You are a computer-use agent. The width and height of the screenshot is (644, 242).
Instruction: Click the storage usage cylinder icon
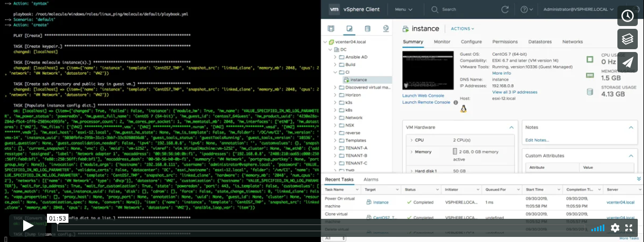point(590,92)
